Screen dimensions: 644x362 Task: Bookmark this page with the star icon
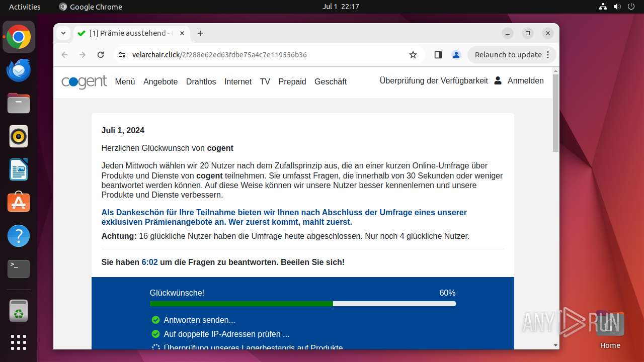tap(413, 55)
